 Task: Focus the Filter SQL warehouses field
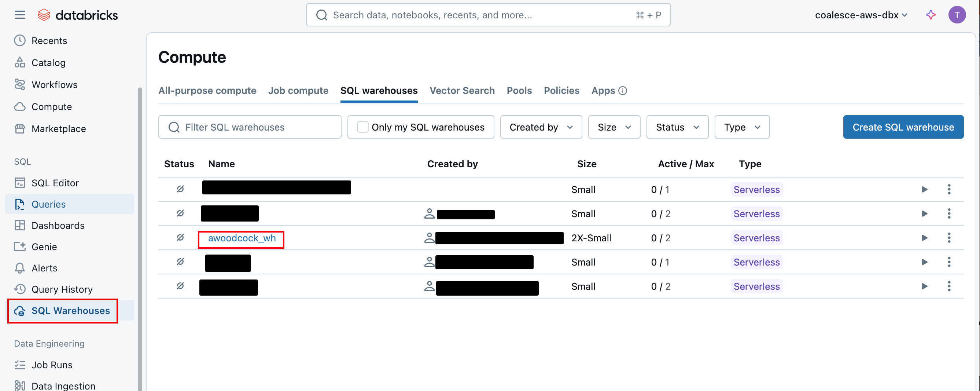(x=250, y=127)
